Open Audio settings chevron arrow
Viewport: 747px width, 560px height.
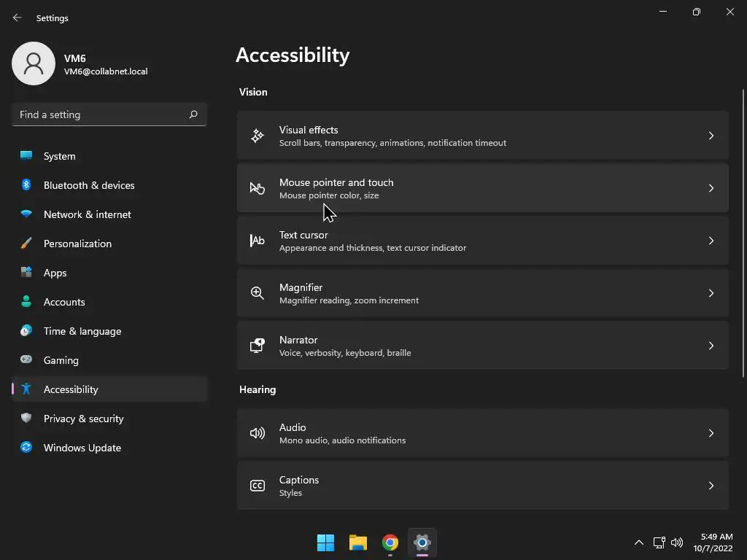(711, 433)
